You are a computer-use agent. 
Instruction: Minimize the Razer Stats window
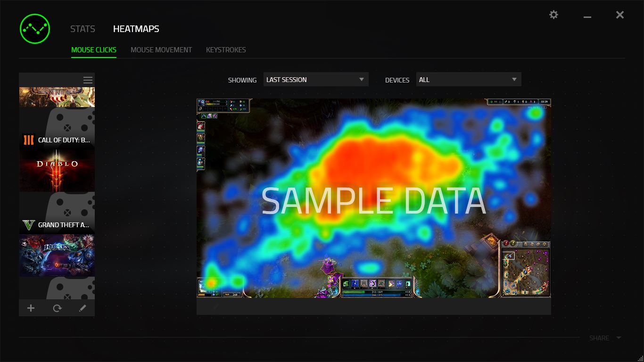[x=587, y=16]
